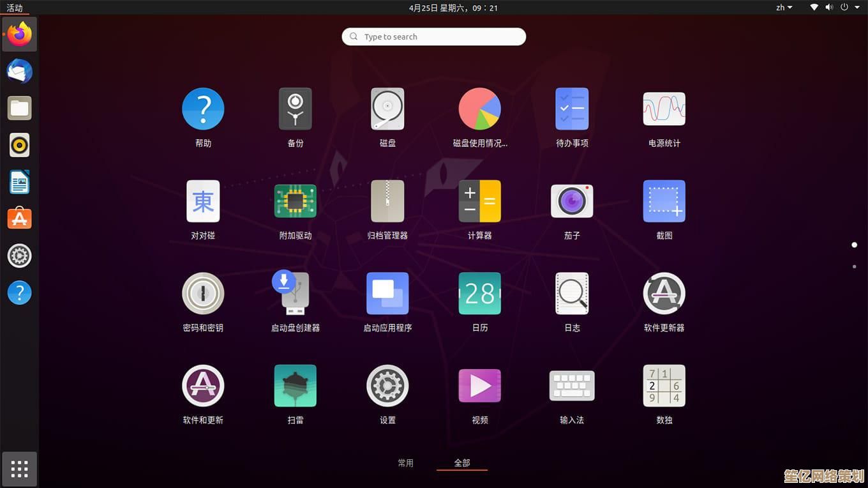Open the 计算器 calculator
Screen dimensions: 868x488
click(x=480, y=201)
